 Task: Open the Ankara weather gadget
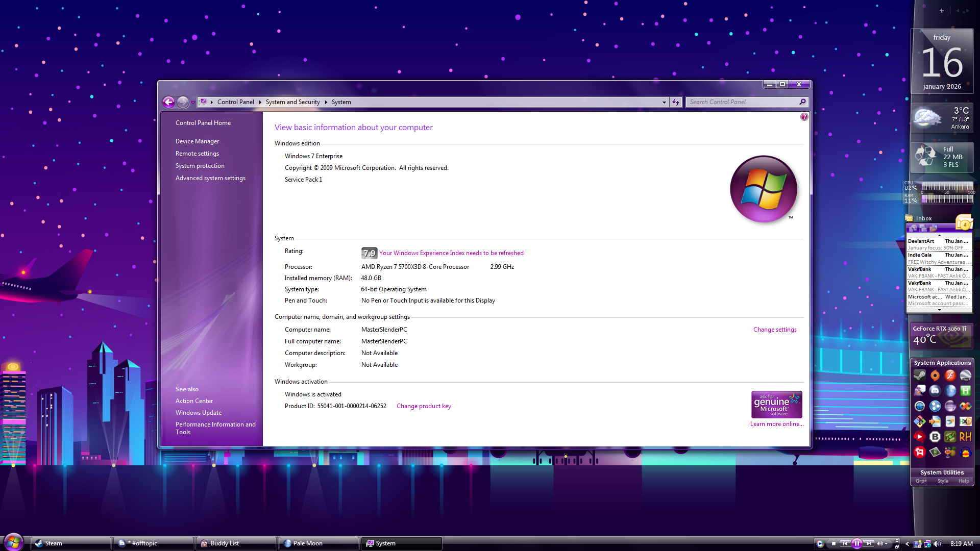click(942, 118)
